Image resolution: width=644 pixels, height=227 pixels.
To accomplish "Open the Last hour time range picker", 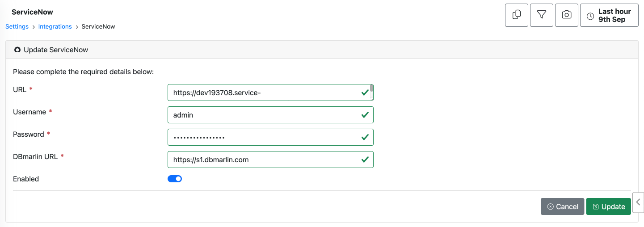I will [609, 15].
